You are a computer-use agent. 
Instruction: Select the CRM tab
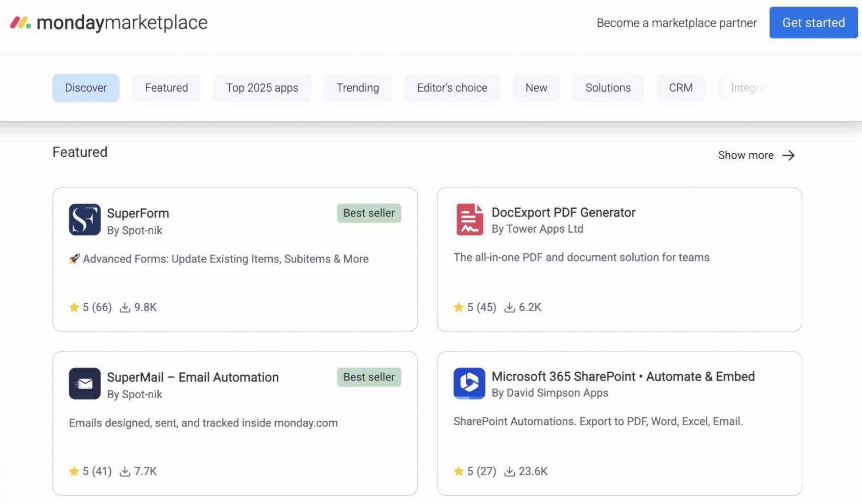[681, 88]
